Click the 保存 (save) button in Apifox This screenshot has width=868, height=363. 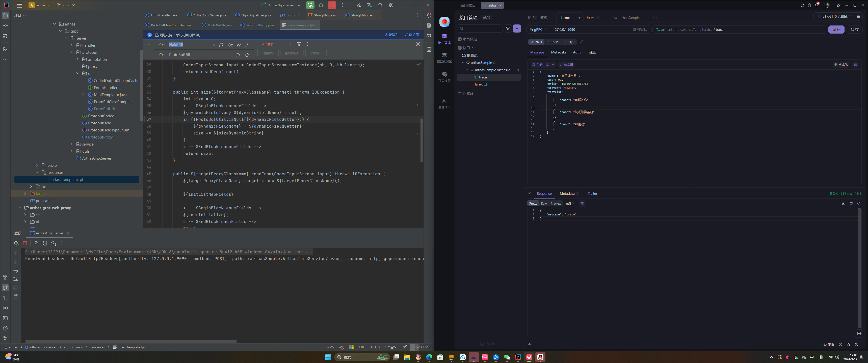(855, 29)
